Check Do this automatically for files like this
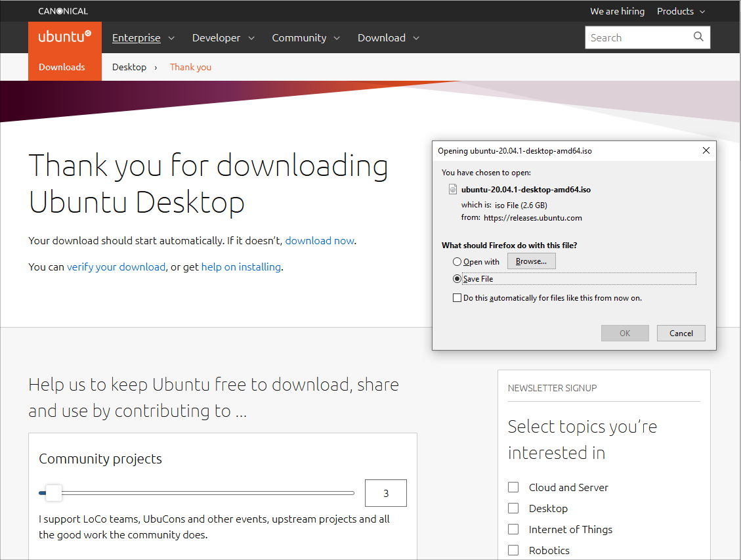This screenshot has height=560, width=741. [457, 297]
